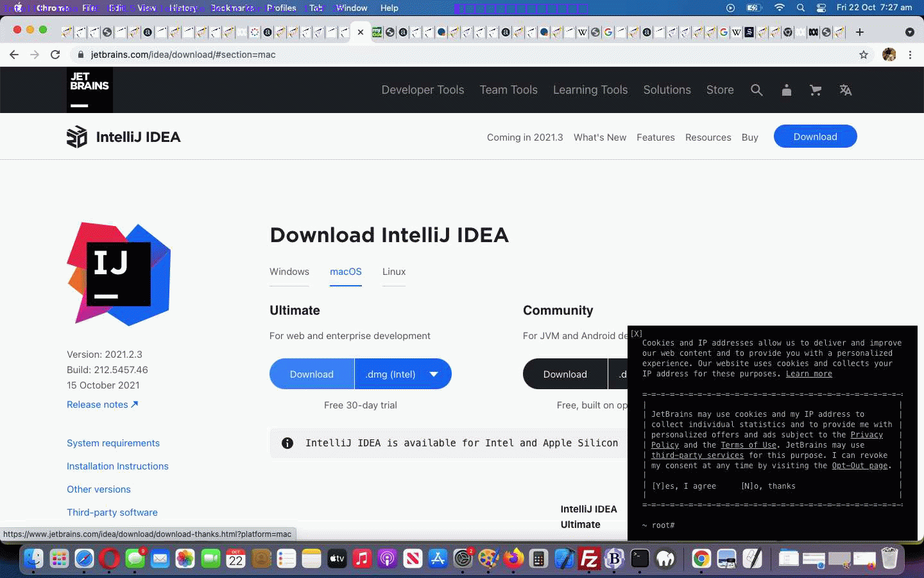This screenshot has width=924, height=578.
Task: Open Other versions link
Action: click(x=99, y=489)
